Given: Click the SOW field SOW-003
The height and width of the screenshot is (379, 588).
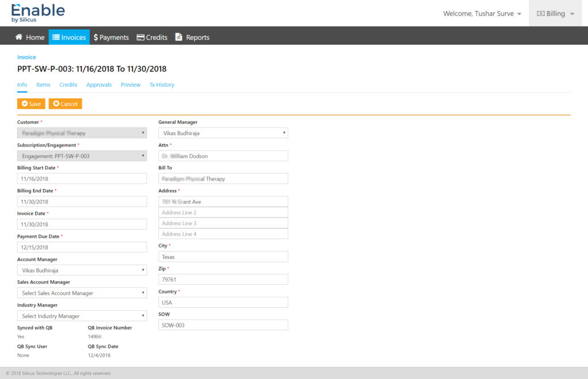Looking at the screenshot, I should coord(223,326).
